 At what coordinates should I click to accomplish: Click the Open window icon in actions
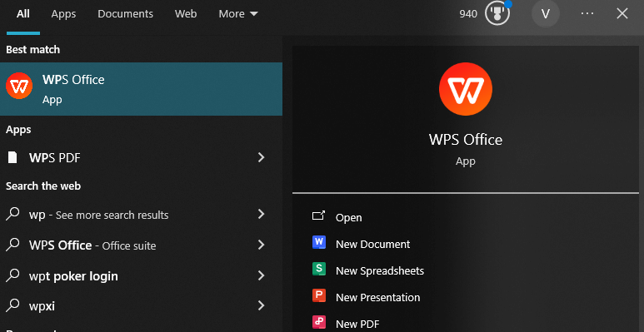tap(318, 216)
